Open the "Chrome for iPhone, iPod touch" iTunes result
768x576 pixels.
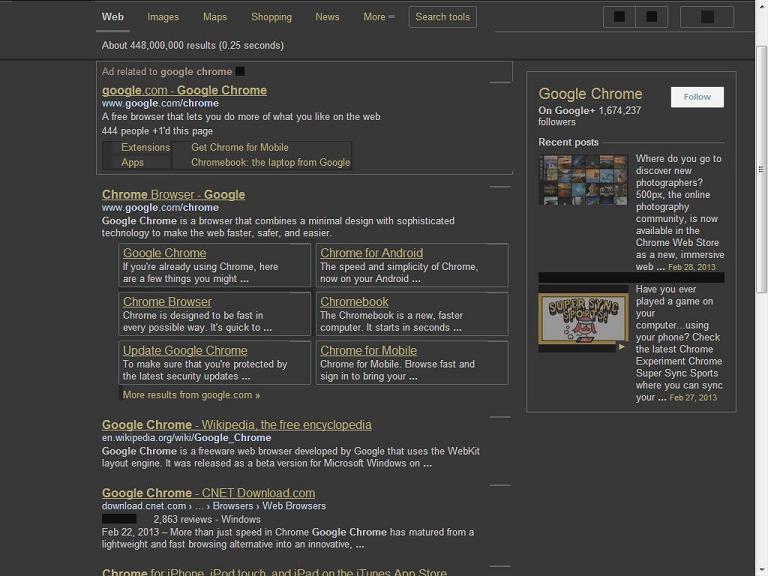274,571
